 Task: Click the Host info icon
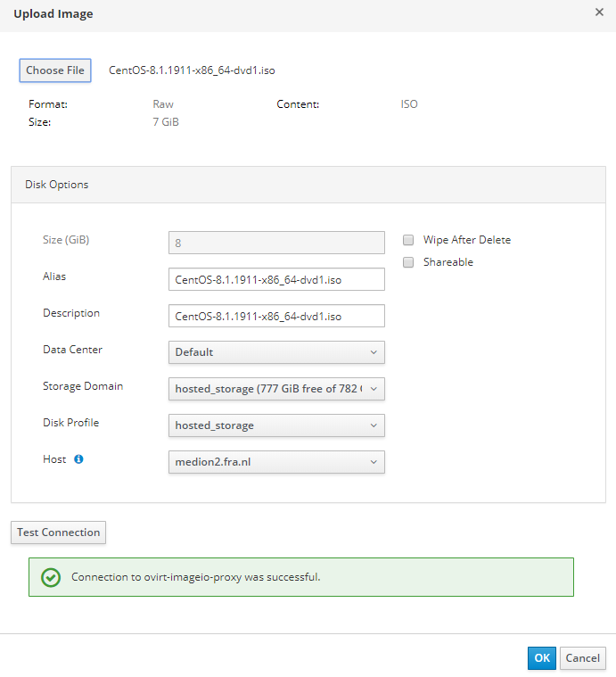(x=78, y=459)
